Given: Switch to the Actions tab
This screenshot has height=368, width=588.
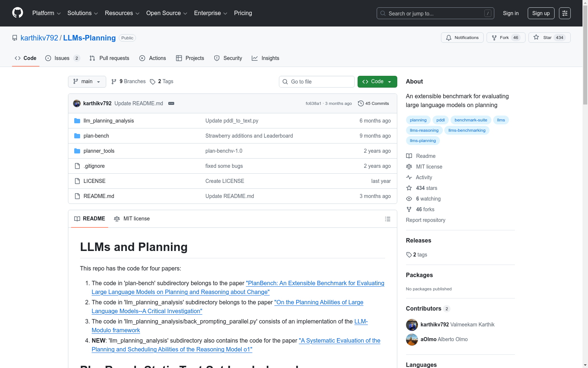Looking at the screenshot, I should pos(153,58).
